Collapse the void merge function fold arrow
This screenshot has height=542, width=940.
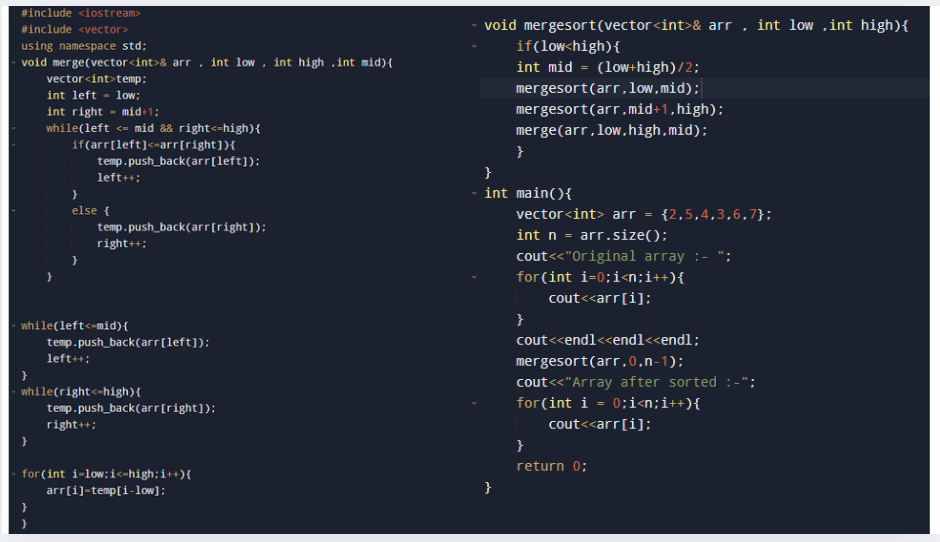pyautogui.click(x=13, y=62)
